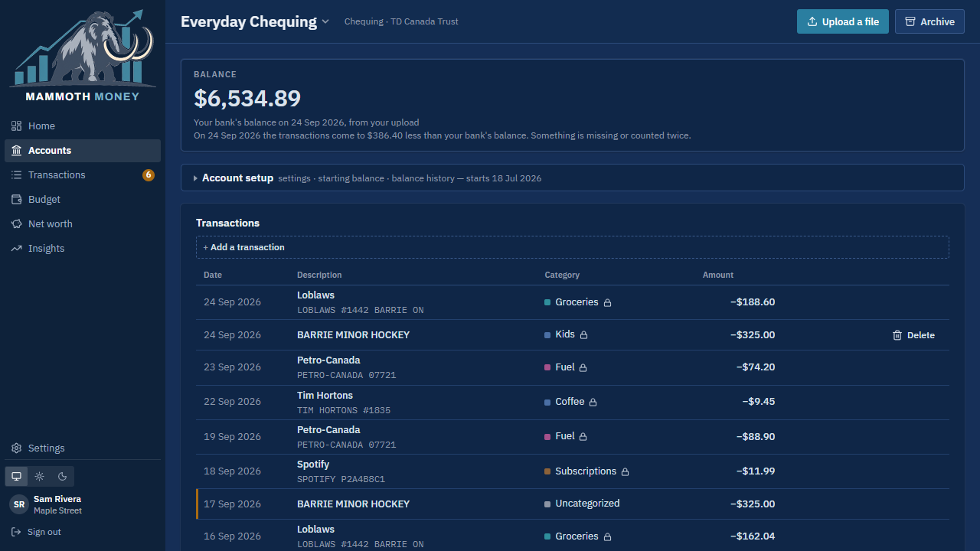
Task: Open Uncategorized category on 17 Sep row
Action: tap(582, 504)
